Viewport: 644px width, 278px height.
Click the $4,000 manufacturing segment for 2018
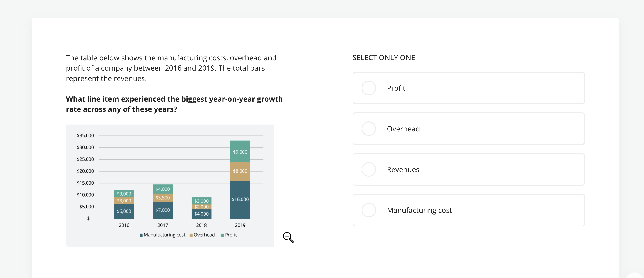click(201, 214)
